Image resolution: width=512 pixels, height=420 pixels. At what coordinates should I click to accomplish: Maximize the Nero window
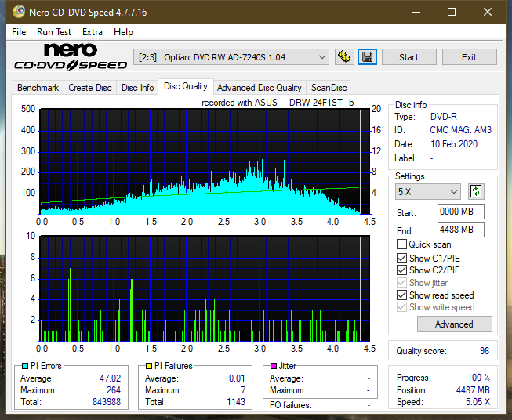pyautogui.click(x=452, y=12)
